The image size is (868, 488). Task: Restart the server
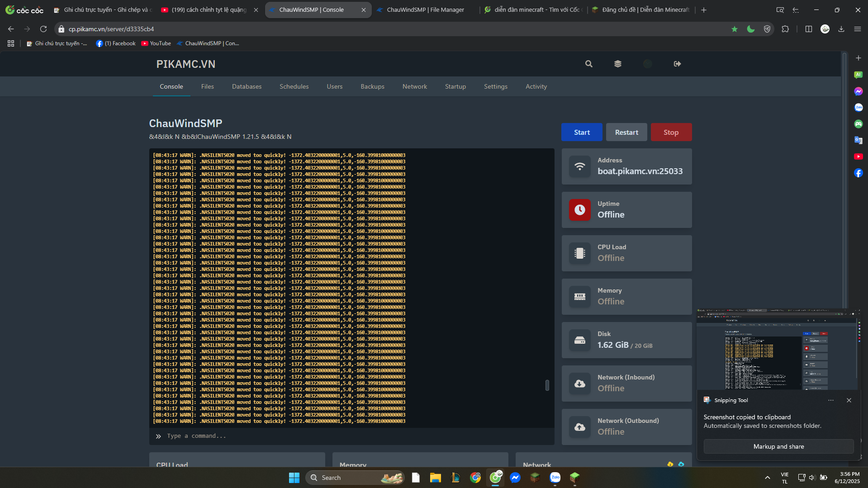[x=626, y=132]
